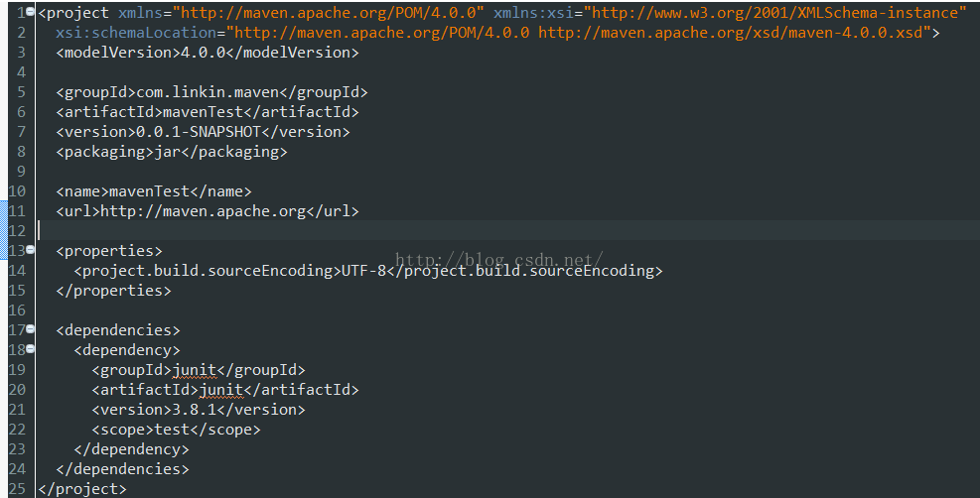Collapse the dependency block on line 18
980x498 pixels.
point(30,349)
